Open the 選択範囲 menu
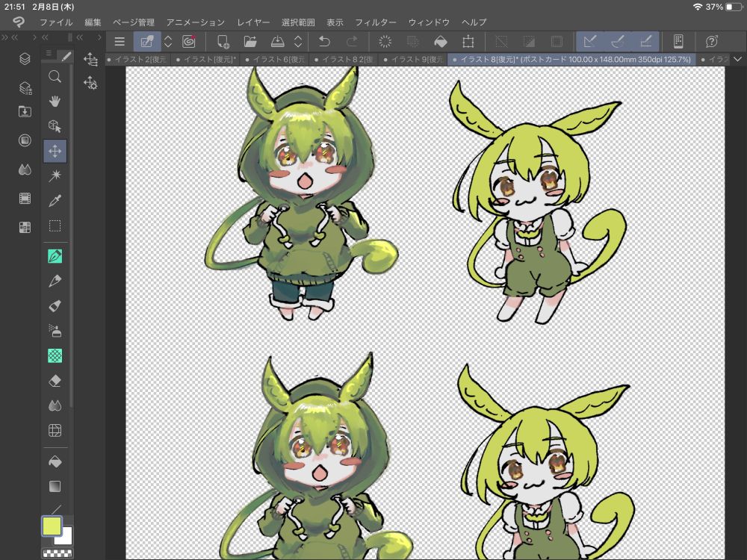This screenshot has height=560, width=747. coord(298,22)
